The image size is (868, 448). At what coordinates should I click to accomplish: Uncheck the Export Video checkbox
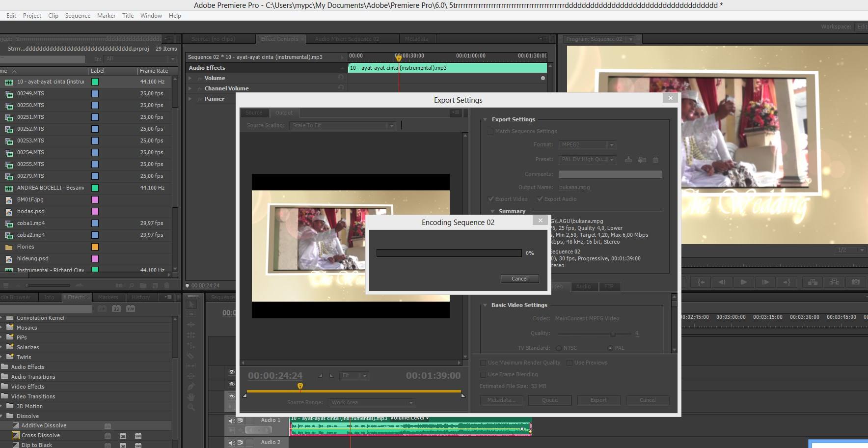(491, 199)
